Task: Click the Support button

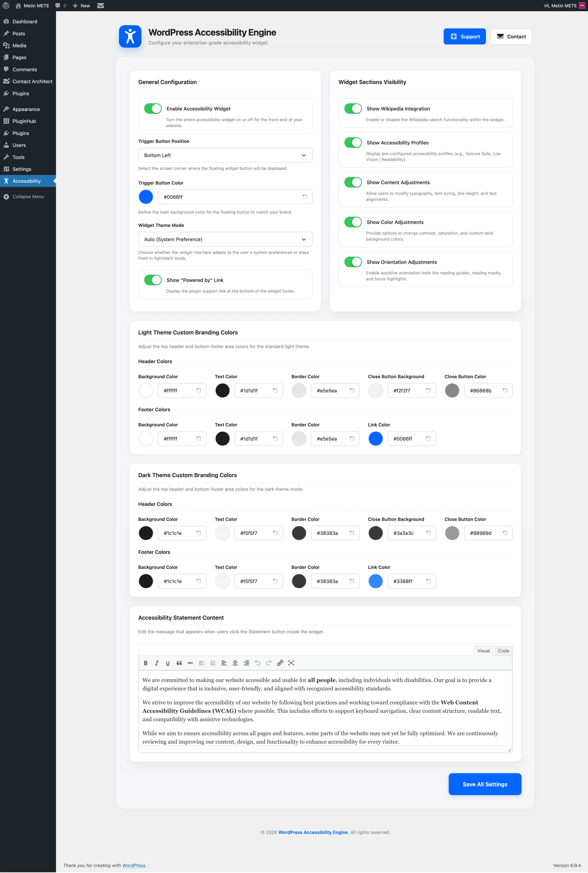Action: point(464,36)
